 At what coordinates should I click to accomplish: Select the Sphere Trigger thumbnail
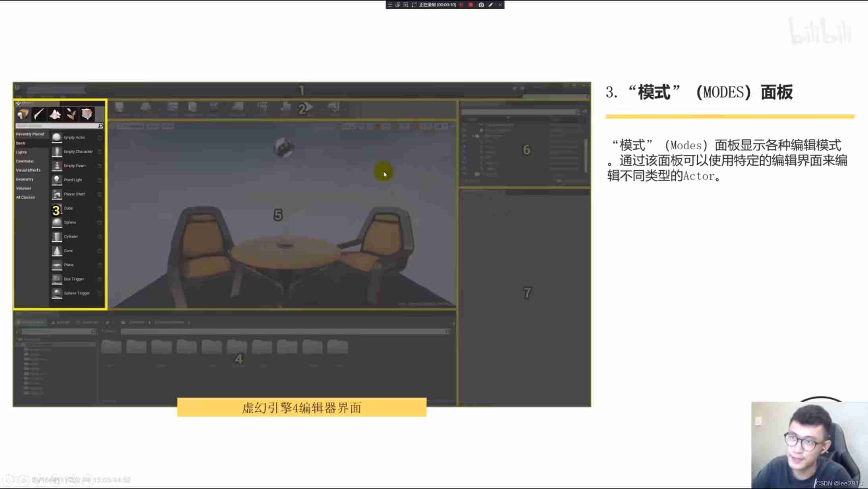point(57,293)
